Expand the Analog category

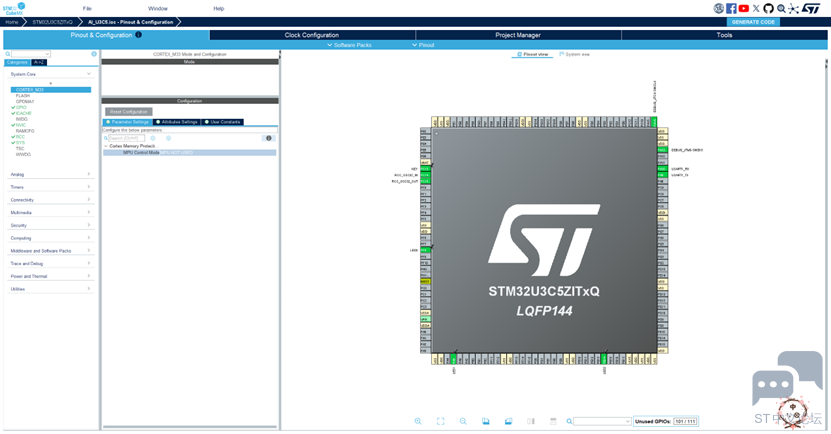pos(89,174)
